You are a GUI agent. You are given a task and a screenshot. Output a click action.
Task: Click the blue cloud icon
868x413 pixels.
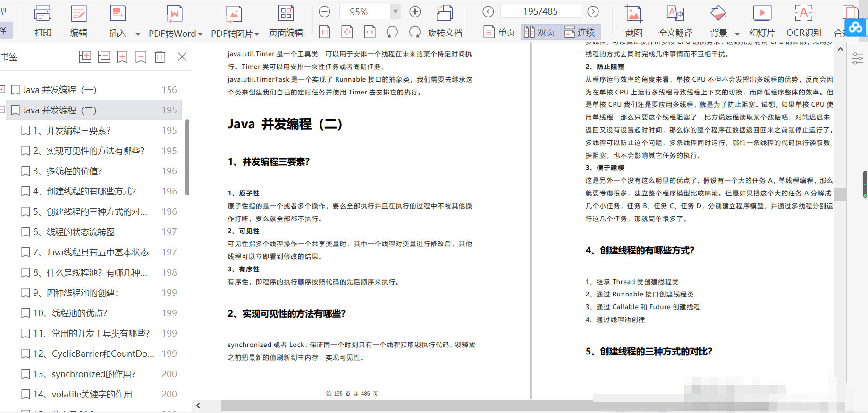[855, 28]
